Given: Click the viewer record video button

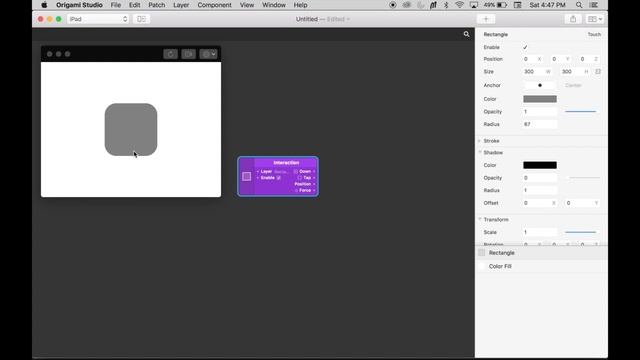Looking at the screenshot, I should coord(188,54).
